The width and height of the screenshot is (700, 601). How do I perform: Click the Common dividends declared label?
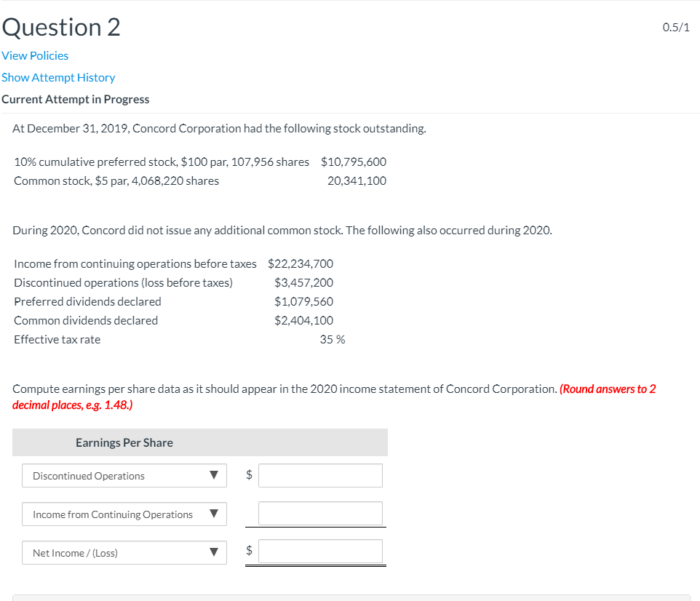[x=86, y=321]
